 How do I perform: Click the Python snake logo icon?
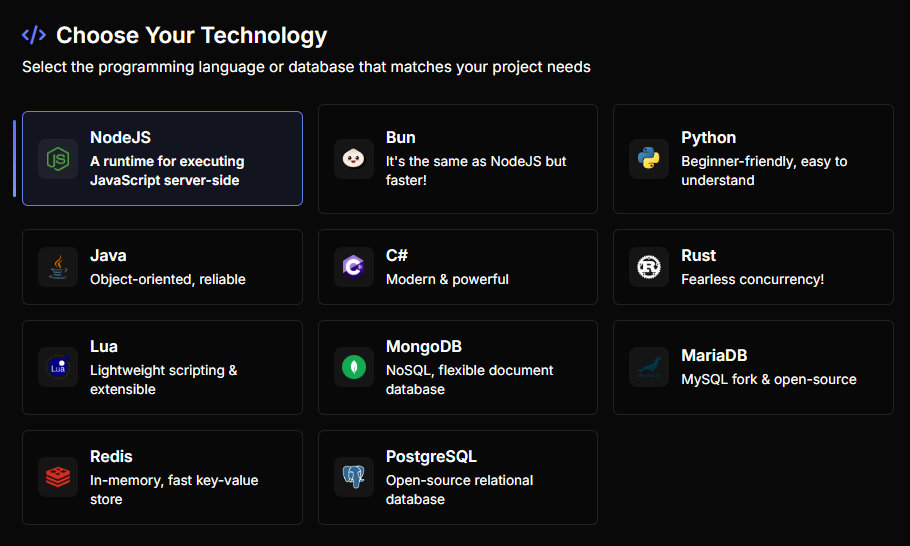pyautogui.click(x=649, y=159)
